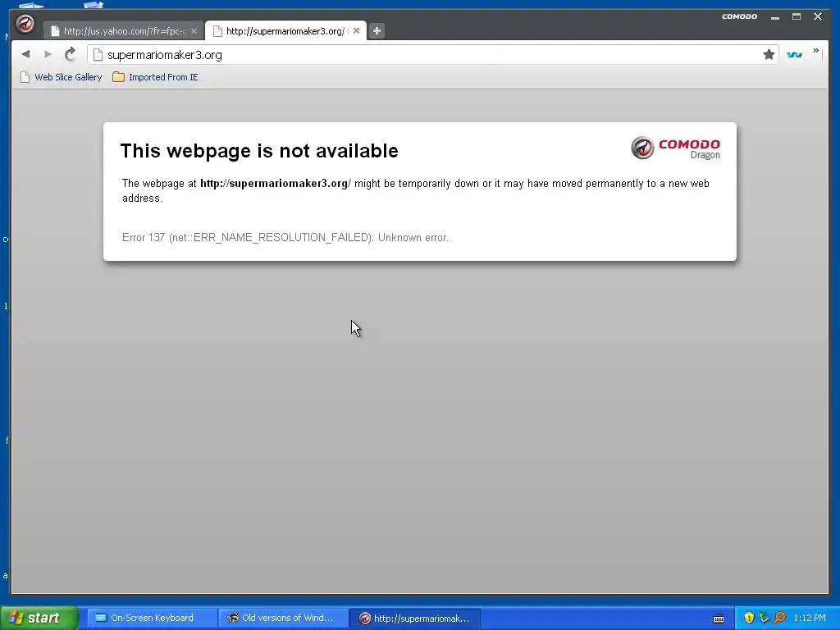Click the Comodo Dragon logo on the error page

[676, 148]
